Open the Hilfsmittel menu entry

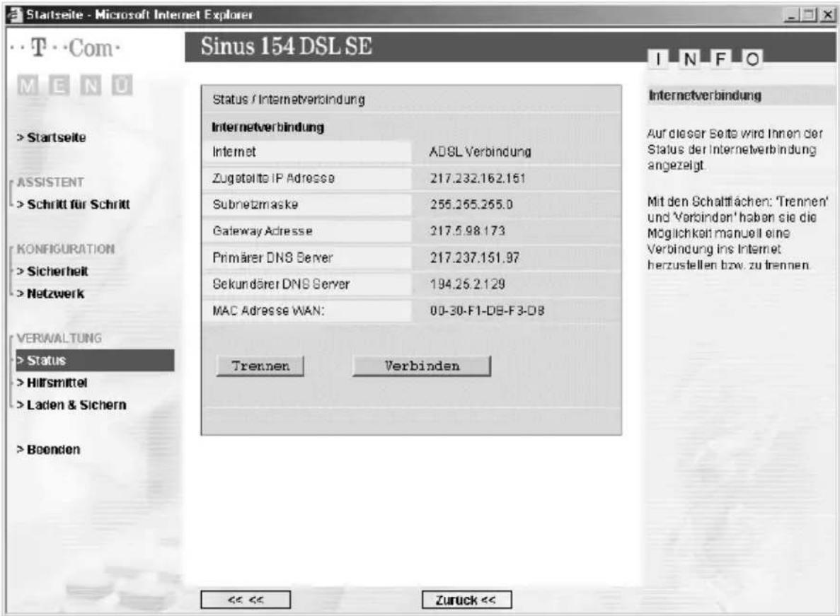(x=52, y=383)
